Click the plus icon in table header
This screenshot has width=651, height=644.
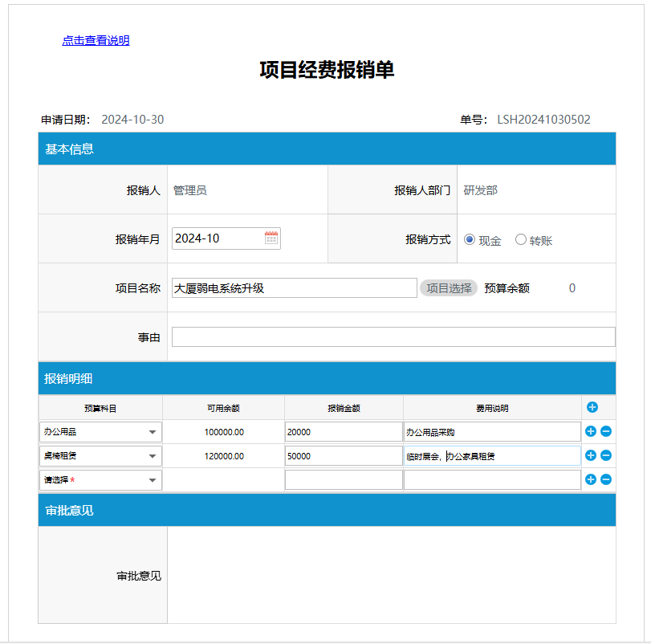pos(592,407)
